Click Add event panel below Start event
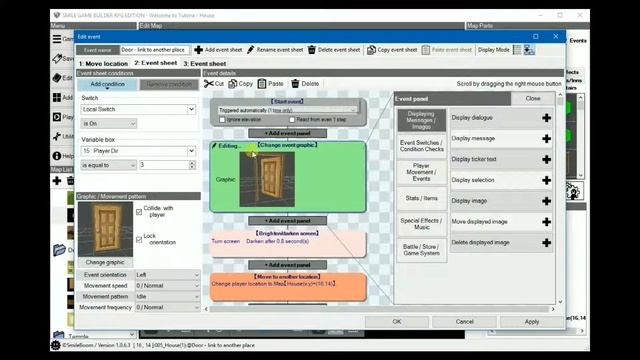Screen dimensions: 640x360 coord(287,133)
